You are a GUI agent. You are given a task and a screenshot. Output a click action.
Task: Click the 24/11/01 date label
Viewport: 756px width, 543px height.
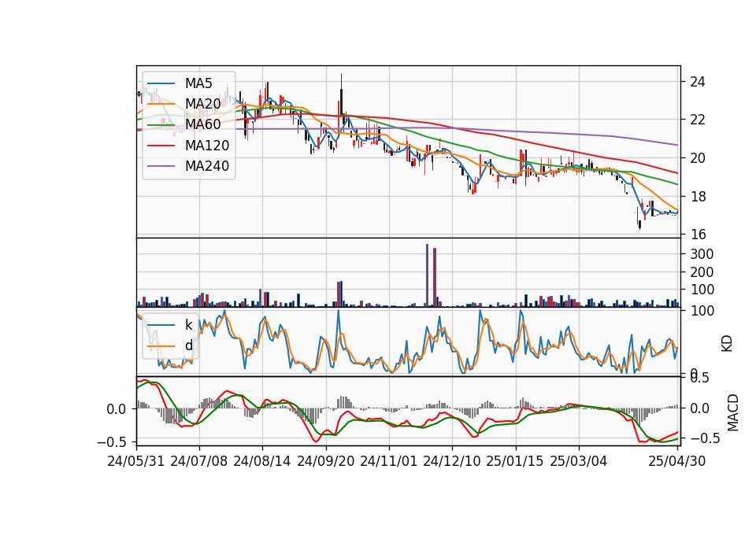click(x=388, y=461)
